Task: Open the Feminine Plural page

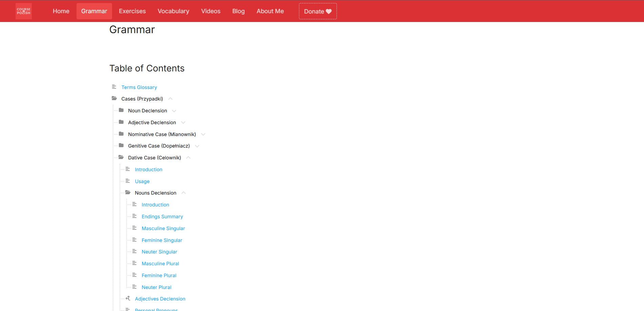Action: pyautogui.click(x=159, y=275)
